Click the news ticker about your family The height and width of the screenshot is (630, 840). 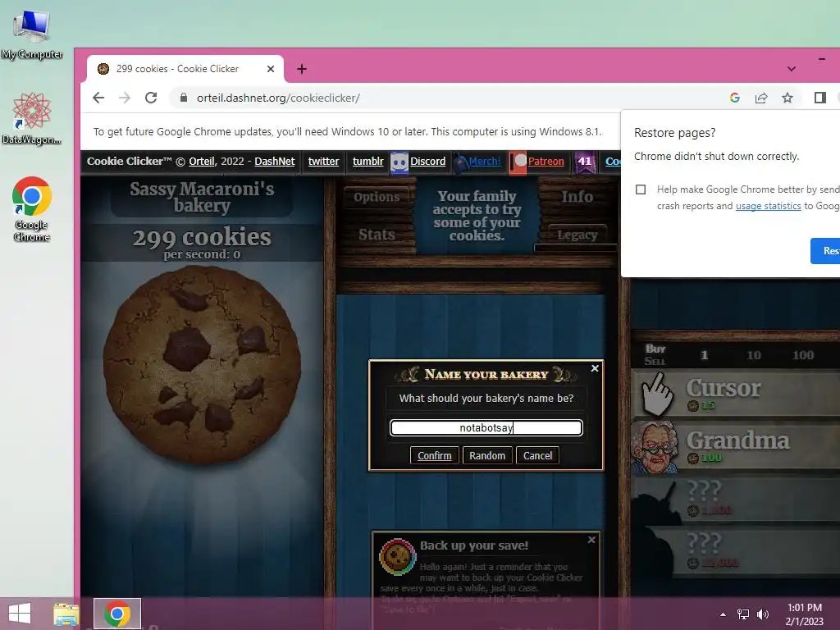tap(477, 216)
